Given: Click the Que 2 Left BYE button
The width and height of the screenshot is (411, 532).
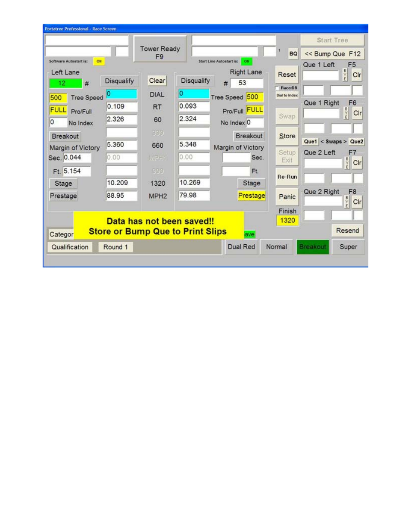Looking at the screenshot, I should [347, 163].
